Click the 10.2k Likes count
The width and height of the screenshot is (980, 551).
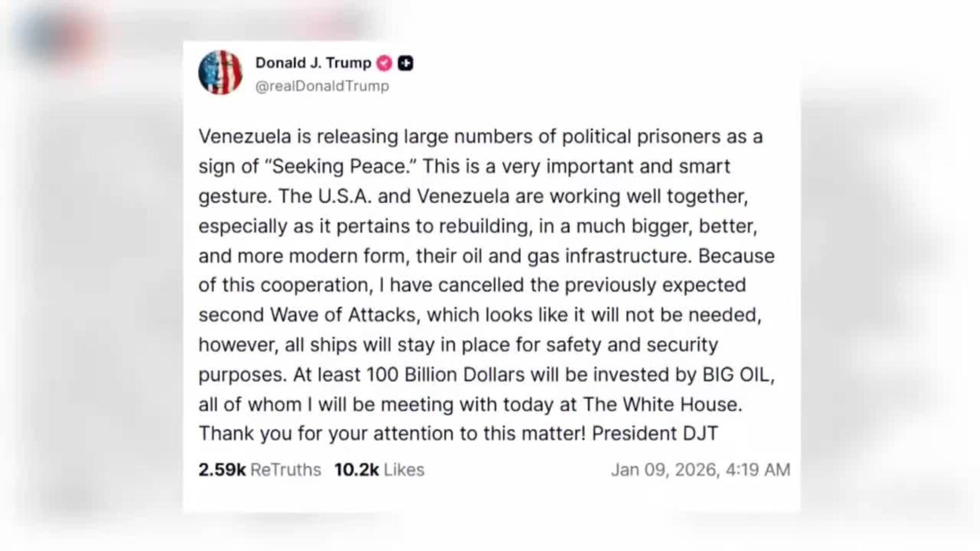tap(356, 469)
